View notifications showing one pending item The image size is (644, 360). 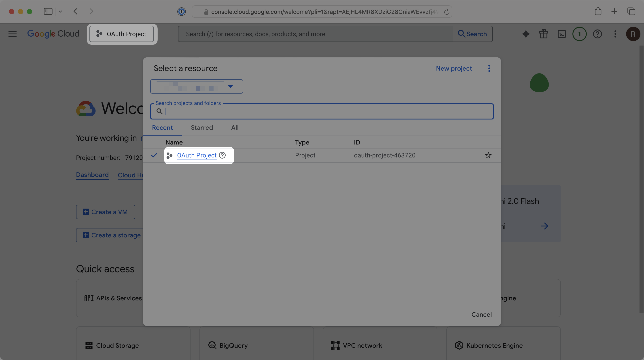[580, 34]
